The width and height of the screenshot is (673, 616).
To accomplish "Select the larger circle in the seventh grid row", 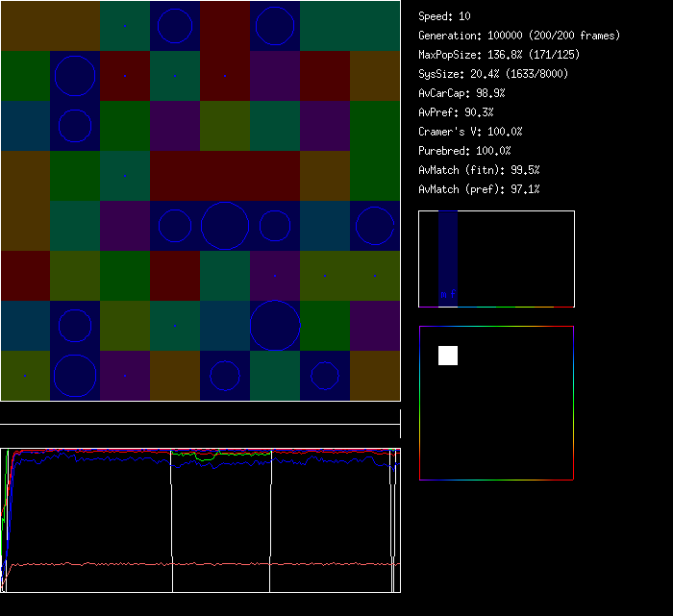I will pyautogui.click(x=275, y=325).
